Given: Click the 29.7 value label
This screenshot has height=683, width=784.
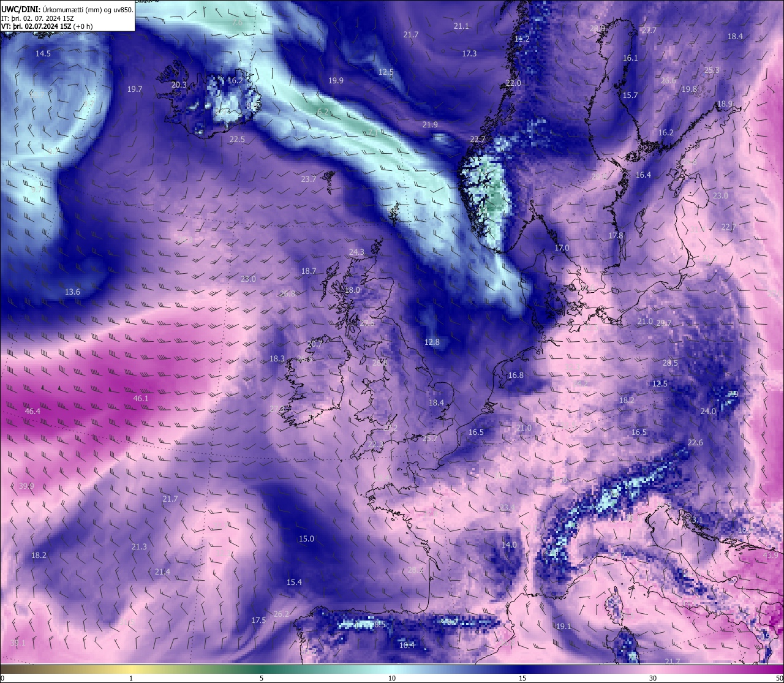Looking at the screenshot, I should pos(664,323).
